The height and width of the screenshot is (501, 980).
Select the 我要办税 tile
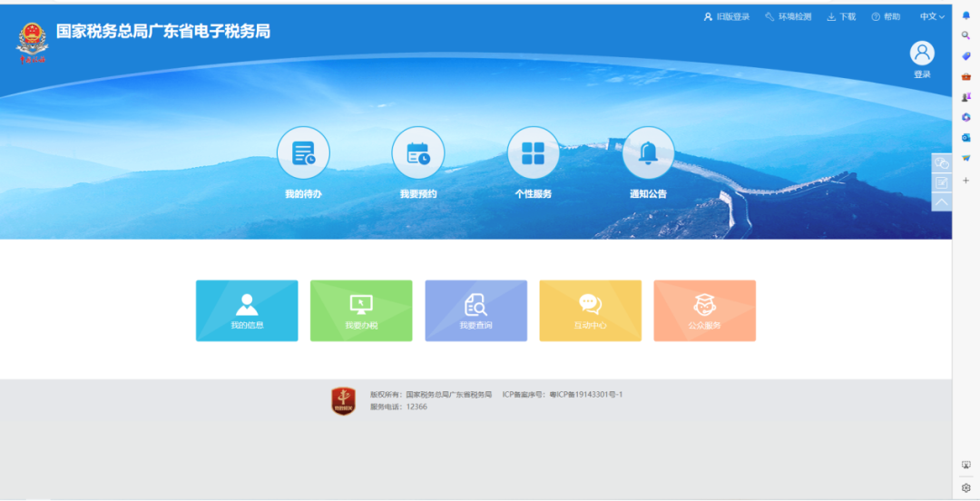pyautogui.click(x=361, y=310)
